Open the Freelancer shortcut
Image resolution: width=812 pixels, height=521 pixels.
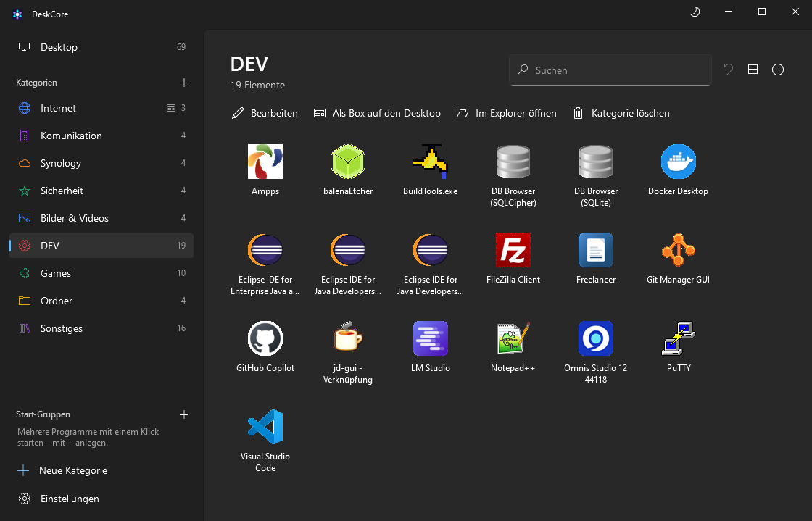pos(595,250)
